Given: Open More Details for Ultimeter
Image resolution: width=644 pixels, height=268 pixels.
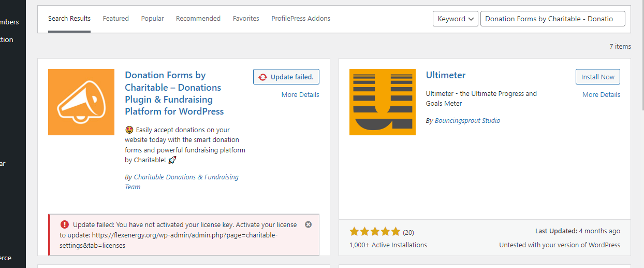Looking at the screenshot, I should point(601,95).
